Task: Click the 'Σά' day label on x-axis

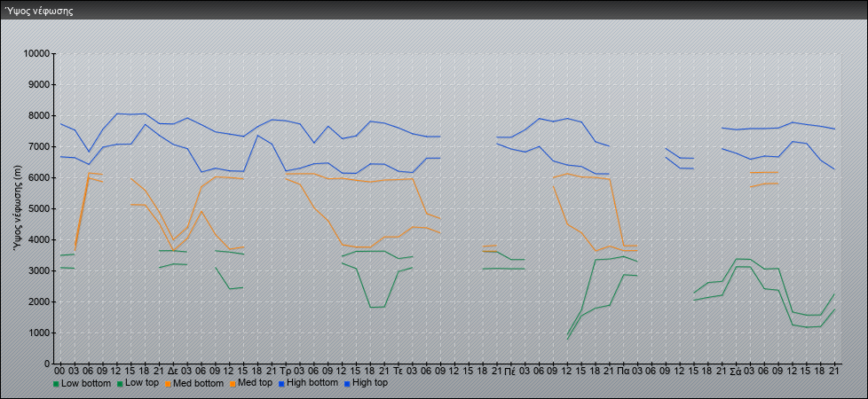Action: click(x=737, y=371)
